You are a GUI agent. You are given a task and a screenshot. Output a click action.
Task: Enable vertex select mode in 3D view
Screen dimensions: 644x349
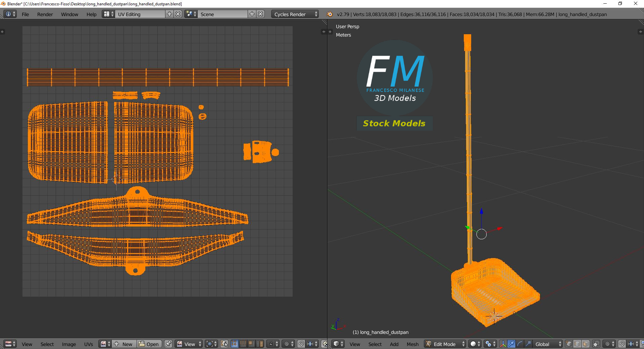[x=569, y=344]
